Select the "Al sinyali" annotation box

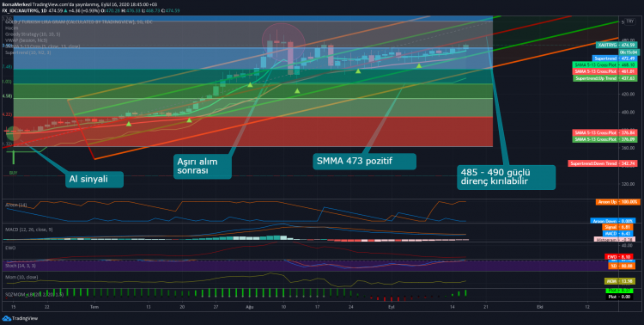[94, 180]
